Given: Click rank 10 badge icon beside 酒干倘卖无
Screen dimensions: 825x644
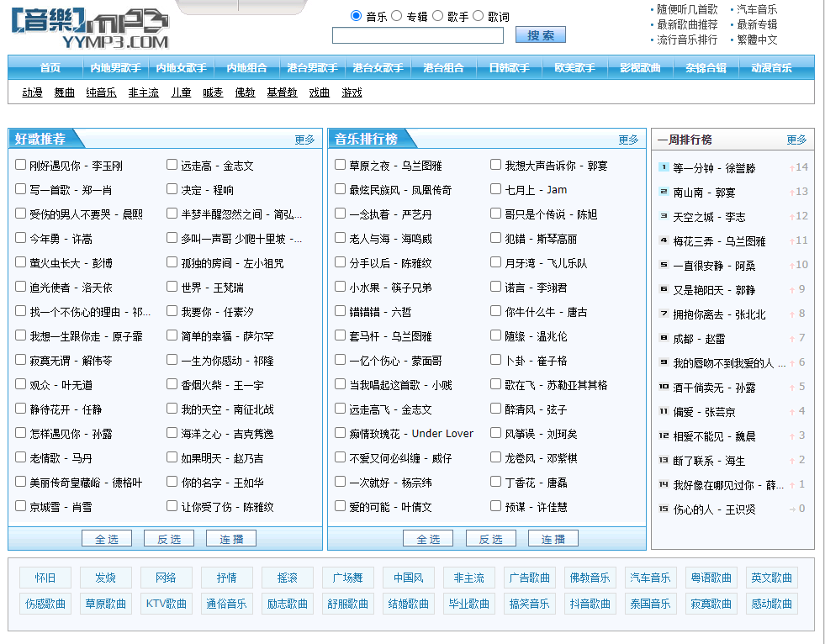Looking at the screenshot, I should (664, 387).
